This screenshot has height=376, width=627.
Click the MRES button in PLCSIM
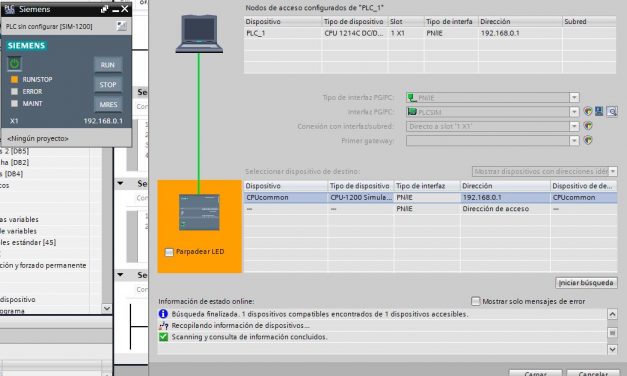(108, 104)
